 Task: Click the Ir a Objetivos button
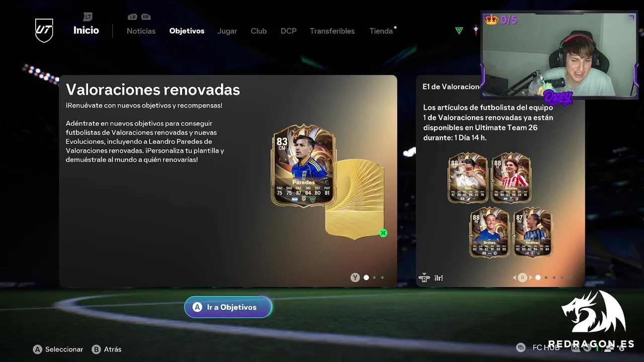point(228,307)
